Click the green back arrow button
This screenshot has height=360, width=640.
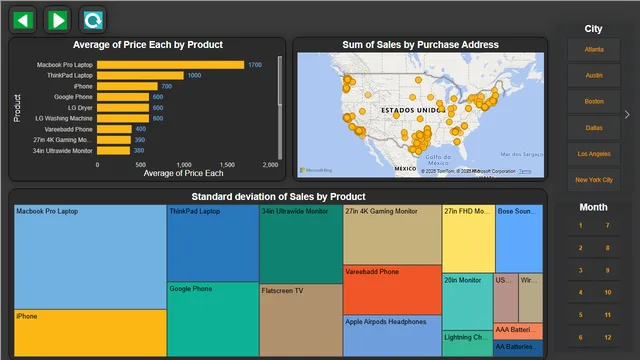pos(23,20)
